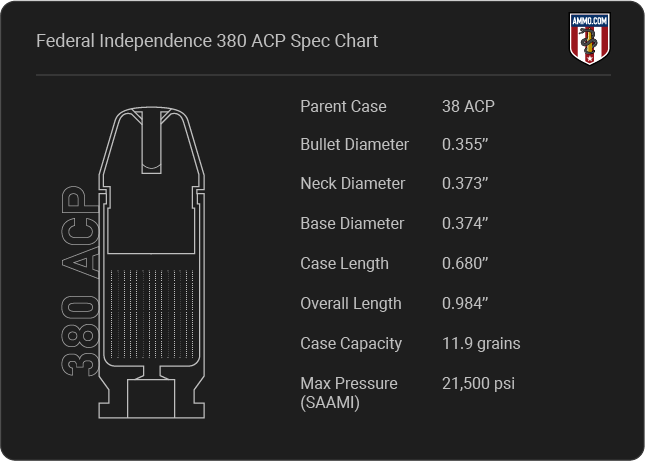645x461 pixels.
Task: Click the hollow point bullet tip
Action: coord(151,141)
